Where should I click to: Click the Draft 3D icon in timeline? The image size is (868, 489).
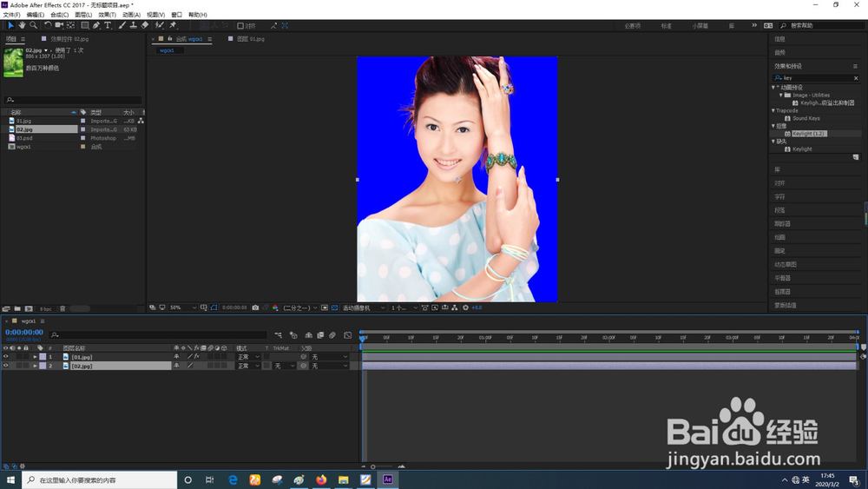[x=293, y=335]
